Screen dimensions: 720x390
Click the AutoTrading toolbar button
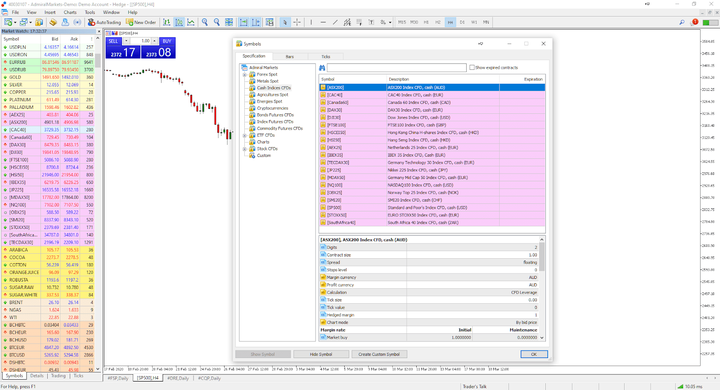(104, 22)
